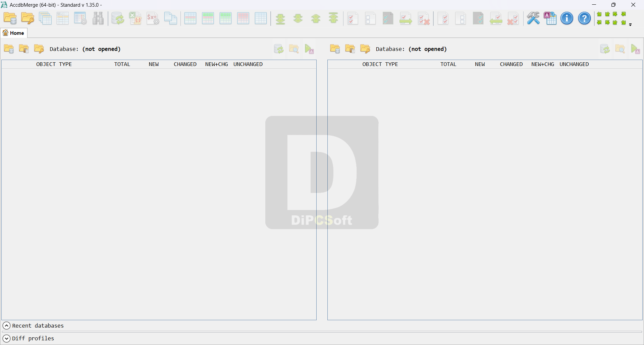Viewport: 644px width, 345px height.
Task: Click CHANGED column header in right pane
Action: click(511, 64)
